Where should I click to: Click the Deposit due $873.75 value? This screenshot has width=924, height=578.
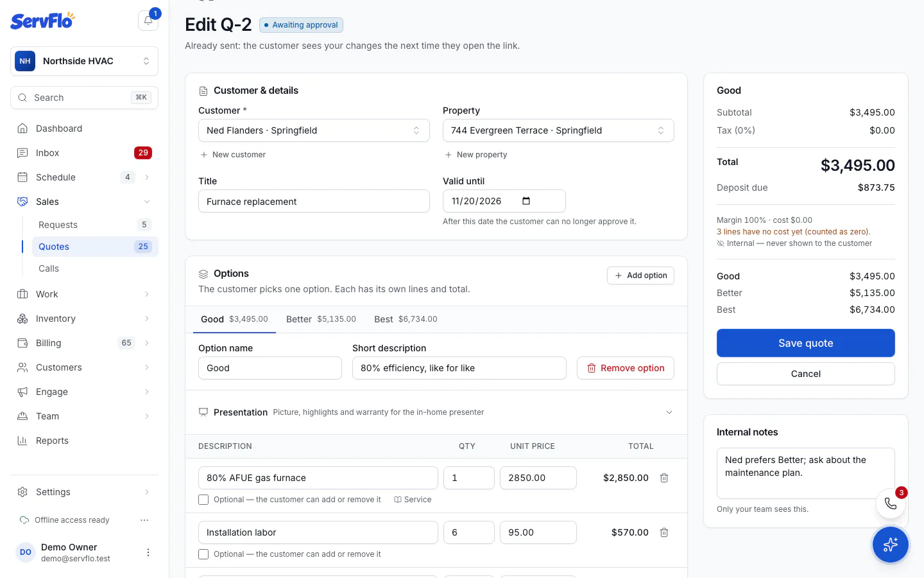(x=876, y=188)
